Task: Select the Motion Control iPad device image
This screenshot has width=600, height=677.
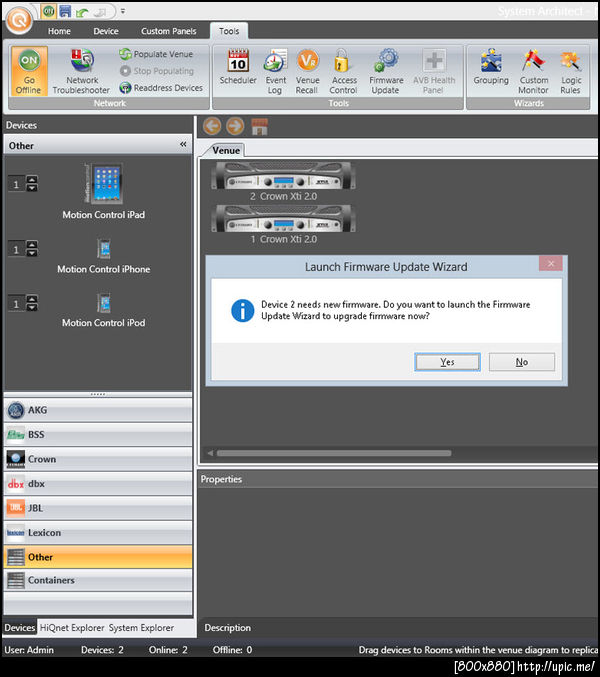Action: (x=104, y=183)
